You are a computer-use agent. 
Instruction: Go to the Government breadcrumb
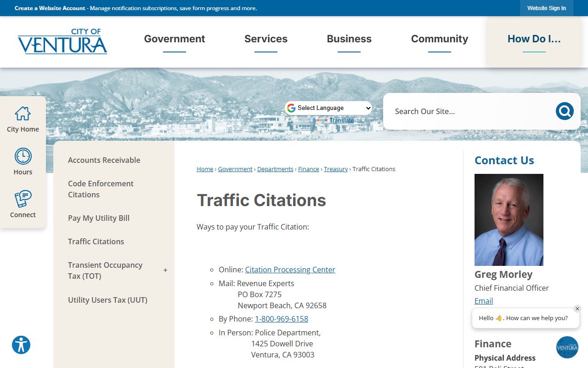(x=235, y=169)
